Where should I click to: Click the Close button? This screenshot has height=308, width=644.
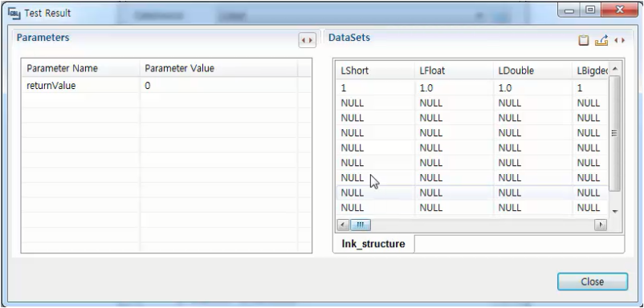point(593,282)
